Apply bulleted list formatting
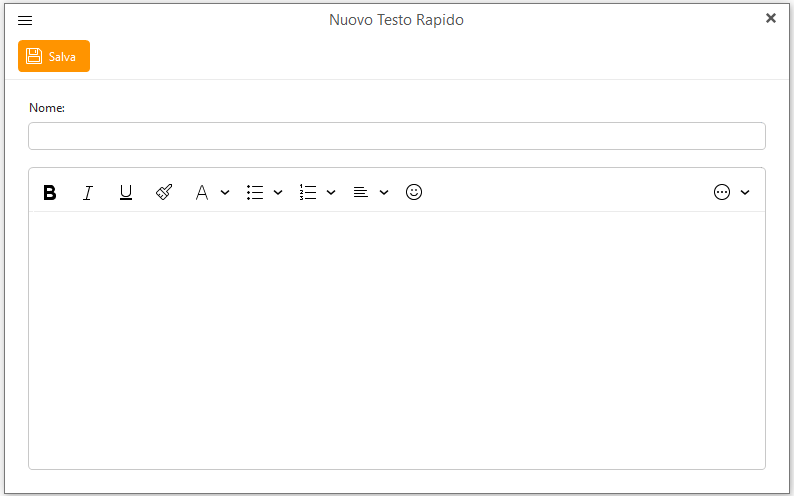Viewport: 794px width, 496px height. click(x=255, y=193)
